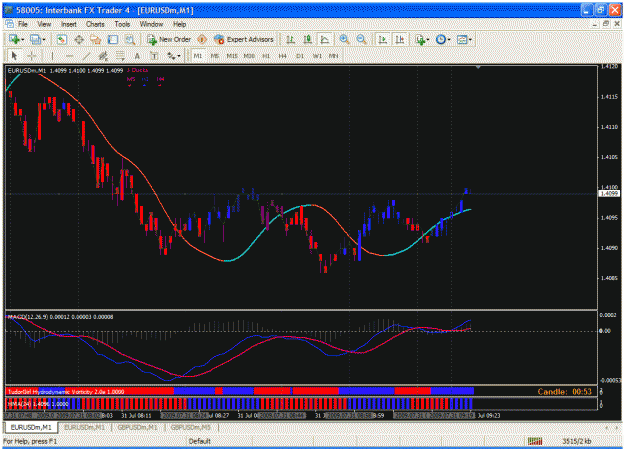This screenshot has width=625, height=449.
Task: Open the Help menu
Action: coord(179,24)
